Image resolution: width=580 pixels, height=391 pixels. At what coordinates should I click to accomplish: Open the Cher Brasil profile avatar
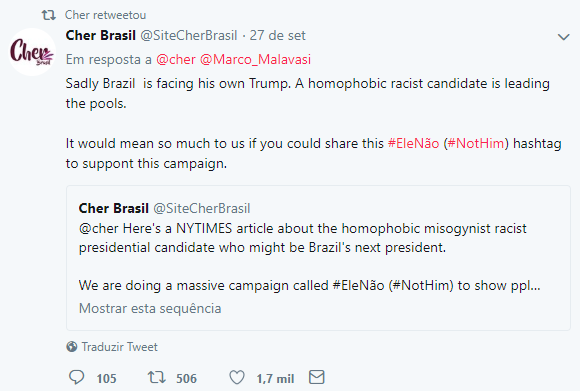[x=32, y=52]
